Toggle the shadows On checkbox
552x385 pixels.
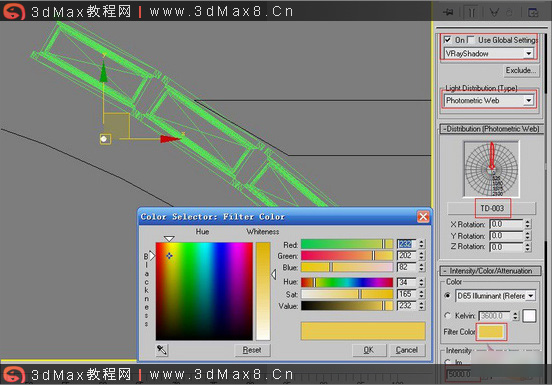click(447, 39)
